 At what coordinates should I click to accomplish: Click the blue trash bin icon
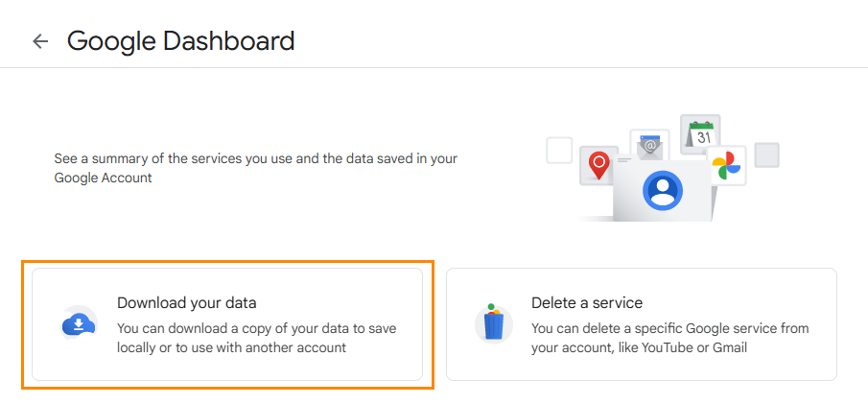click(493, 323)
